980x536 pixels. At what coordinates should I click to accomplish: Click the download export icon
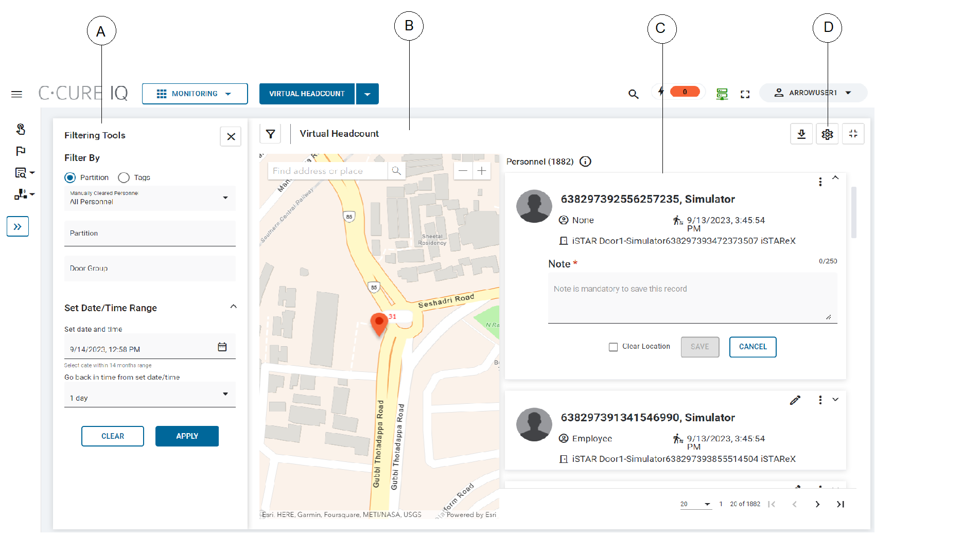click(x=801, y=134)
